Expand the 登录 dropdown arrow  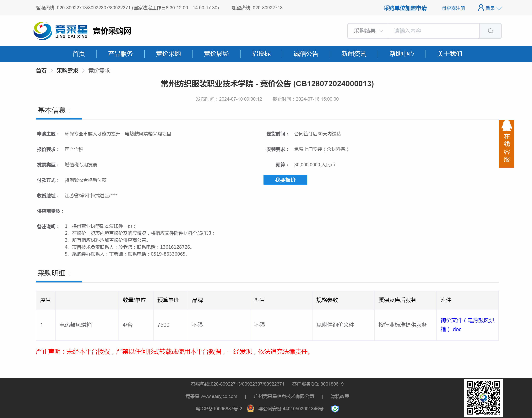499,8
